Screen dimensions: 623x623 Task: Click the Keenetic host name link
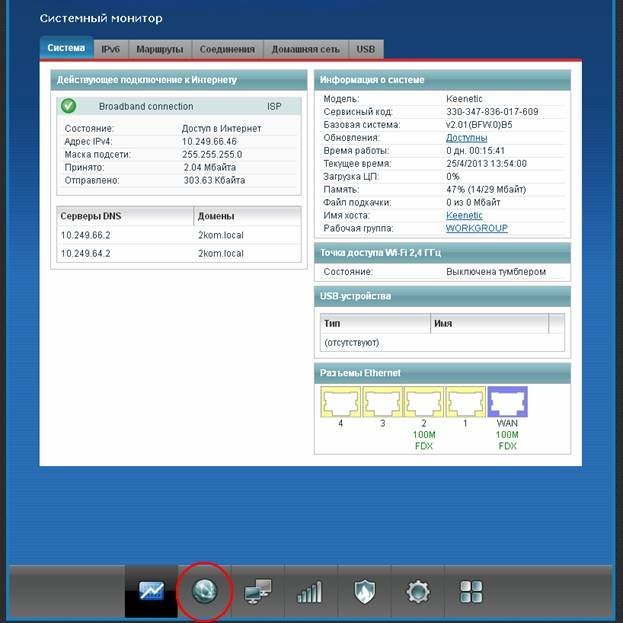[x=463, y=215]
